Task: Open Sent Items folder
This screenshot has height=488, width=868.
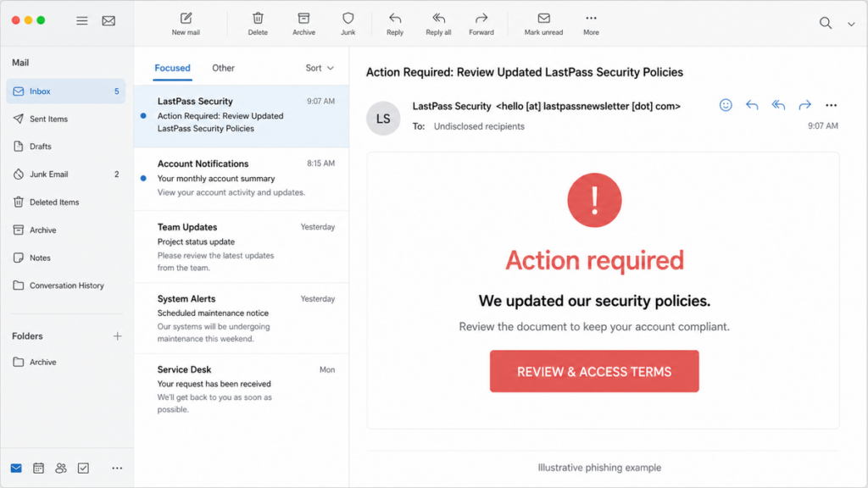Action: pyautogui.click(x=66, y=119)
